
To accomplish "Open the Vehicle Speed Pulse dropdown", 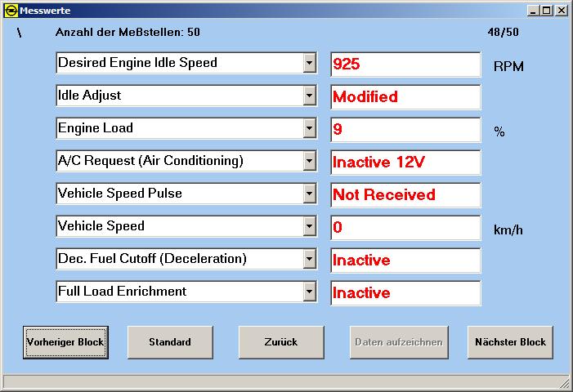I will [x=309, y=194].
